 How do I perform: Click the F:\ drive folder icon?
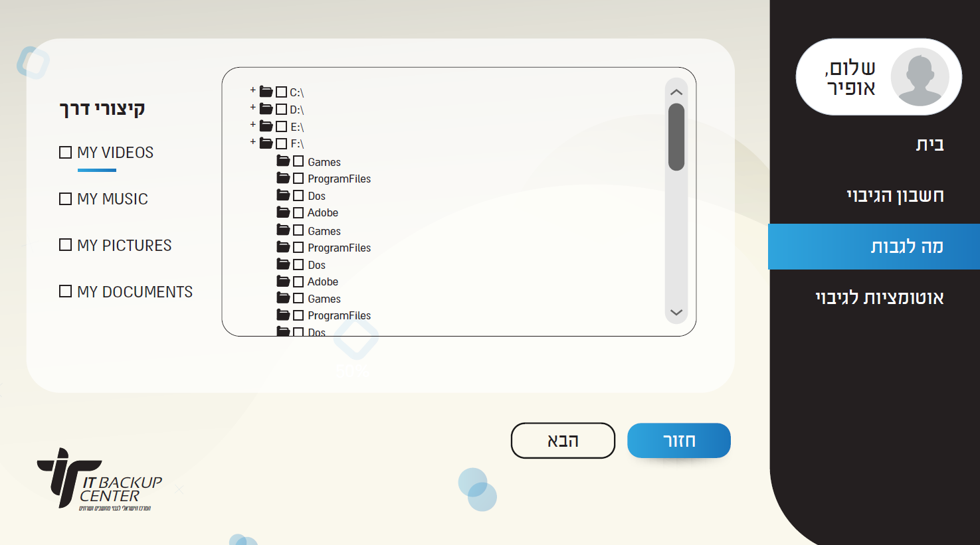pyautogui.click(x=266, y=143)
